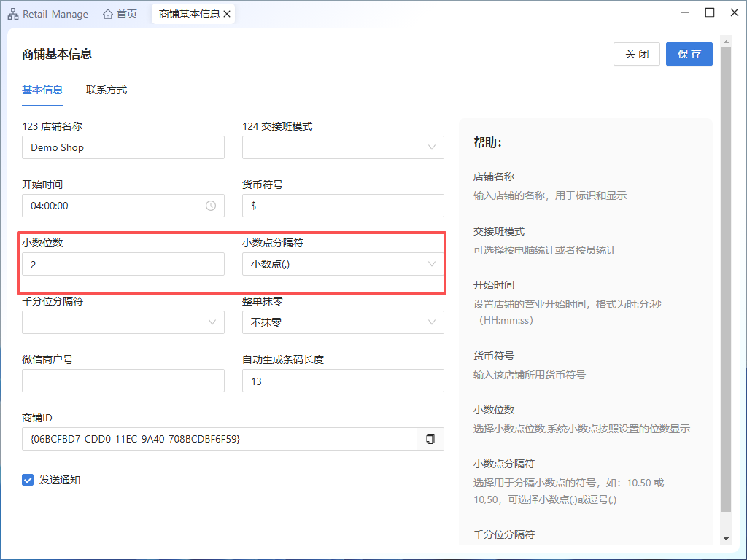Click the 小数位数 input field
747x560 pixels.
point(123,264)
